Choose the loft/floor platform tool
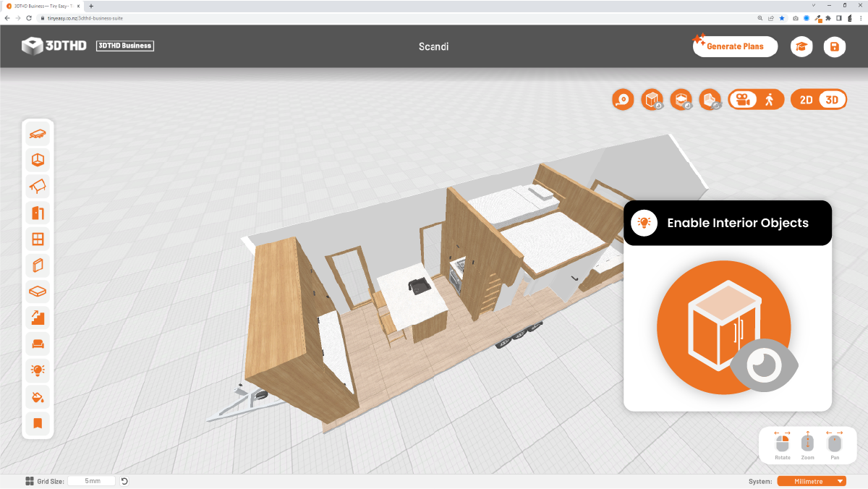 coord(38,292)
